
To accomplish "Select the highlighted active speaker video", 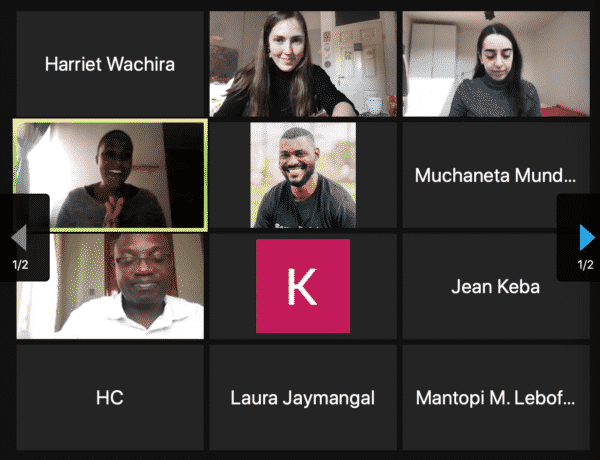I will coord(110,175).
